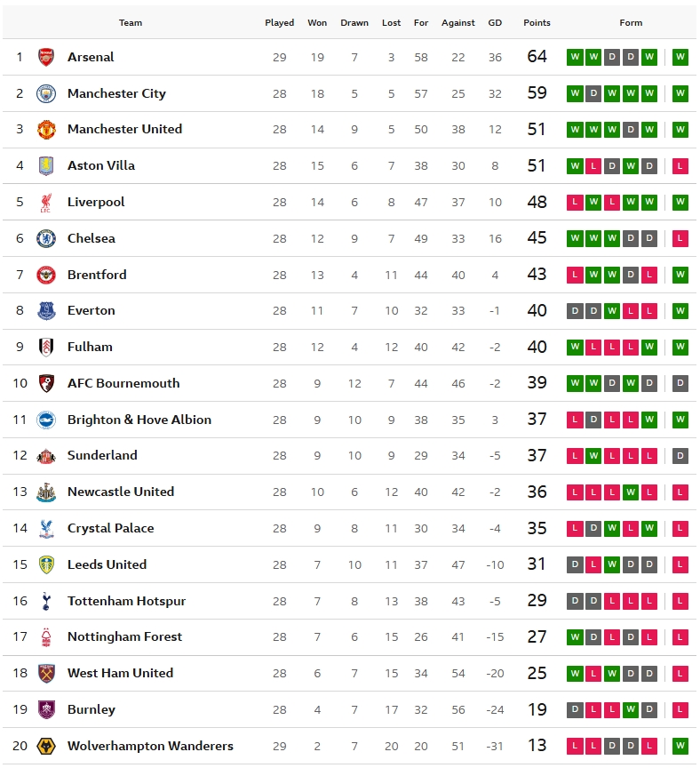
Task: Click the Form column header
Action: pos(631,23)
